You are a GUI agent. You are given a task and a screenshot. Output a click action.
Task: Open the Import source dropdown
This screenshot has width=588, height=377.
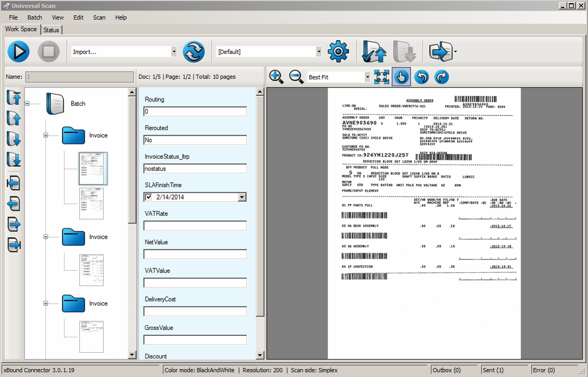coord(174,52)
